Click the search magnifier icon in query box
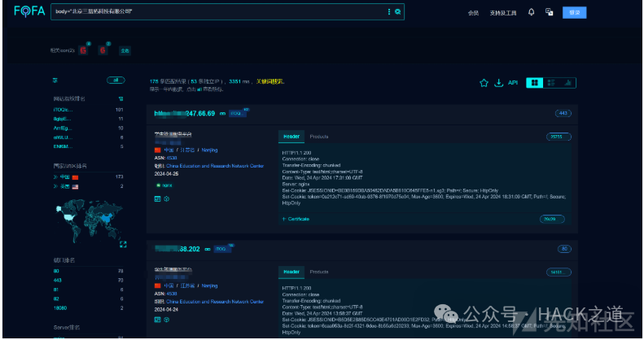Image resolution: width=644 pixels, height=340 pixels. tap(397, 12)
